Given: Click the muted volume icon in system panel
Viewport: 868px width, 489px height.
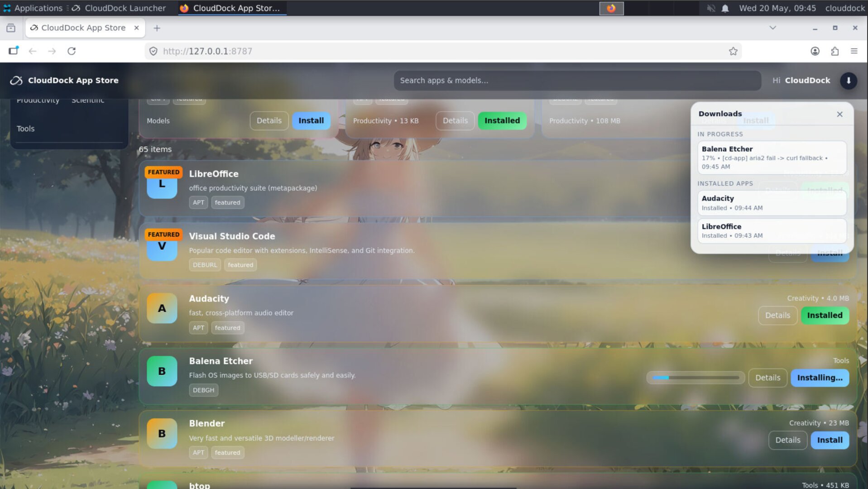Looking at the screenshot, I should coord(711,8).
